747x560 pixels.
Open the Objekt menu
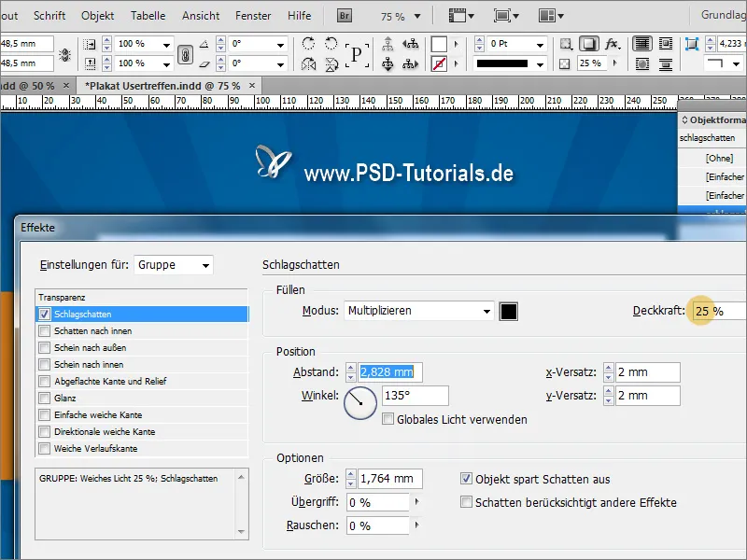98,16
